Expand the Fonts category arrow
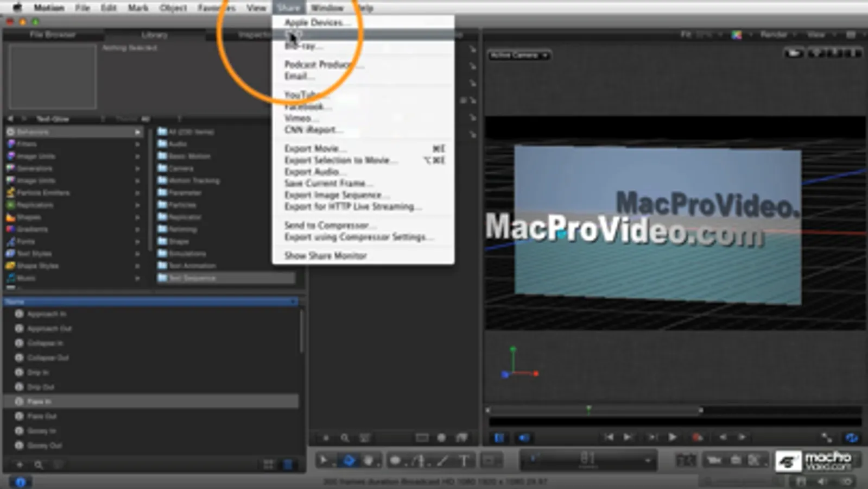The height and width of the screenshot is (489, 868). (x=137, y=241)
